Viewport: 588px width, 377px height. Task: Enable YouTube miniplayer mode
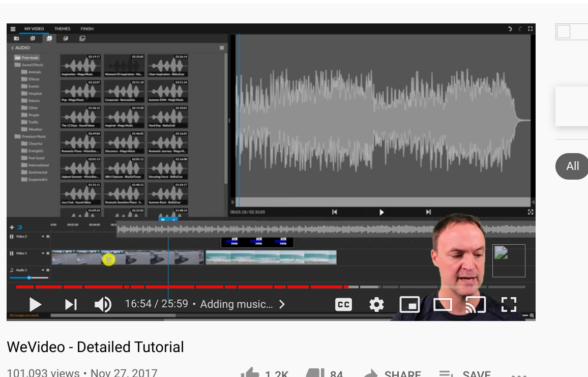409,305
